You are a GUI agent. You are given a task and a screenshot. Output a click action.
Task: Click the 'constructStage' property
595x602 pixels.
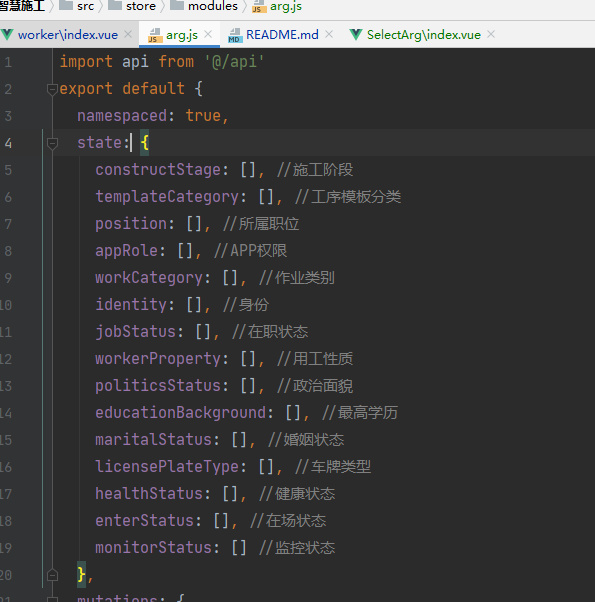[x=158, y=170]
